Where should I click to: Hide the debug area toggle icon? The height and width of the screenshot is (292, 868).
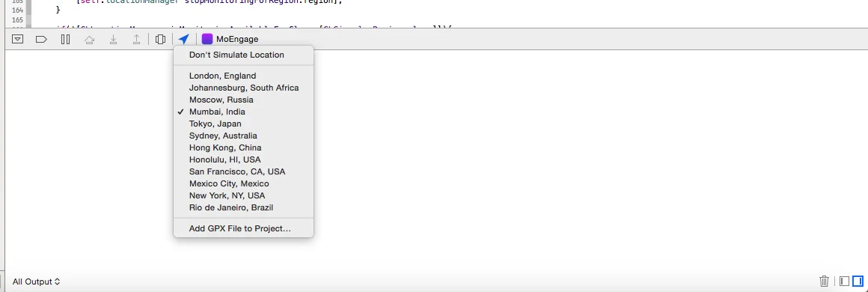coord(18,40)
